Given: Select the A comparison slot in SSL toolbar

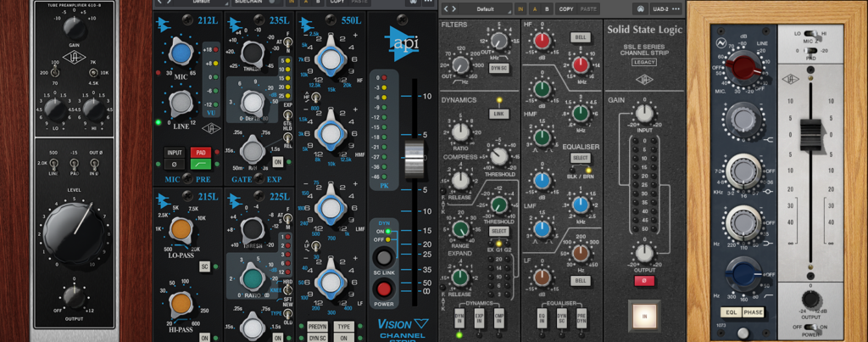Looking at the screenshot, I should [x=535, y=8].
